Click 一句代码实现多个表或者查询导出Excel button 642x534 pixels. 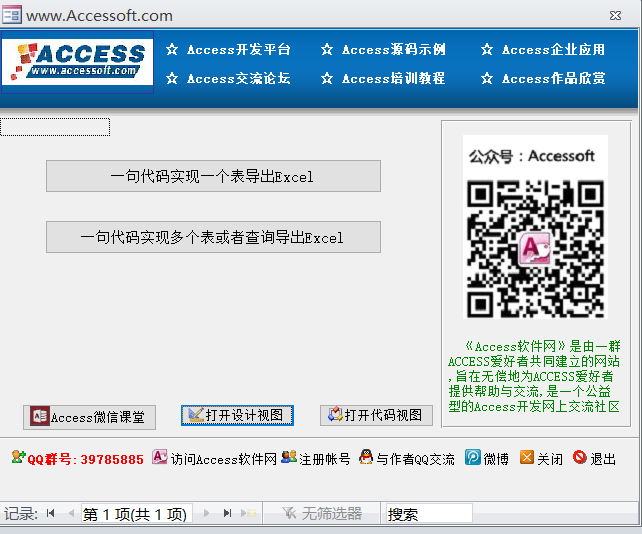coord(213,237)
